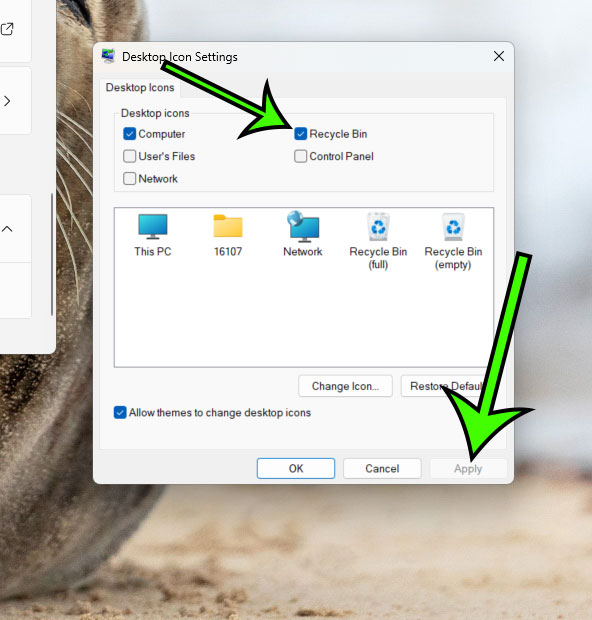Expand the right chevron in Settings window
The height and width of the screenshot is (620, 592).
[x=7, y=101]
